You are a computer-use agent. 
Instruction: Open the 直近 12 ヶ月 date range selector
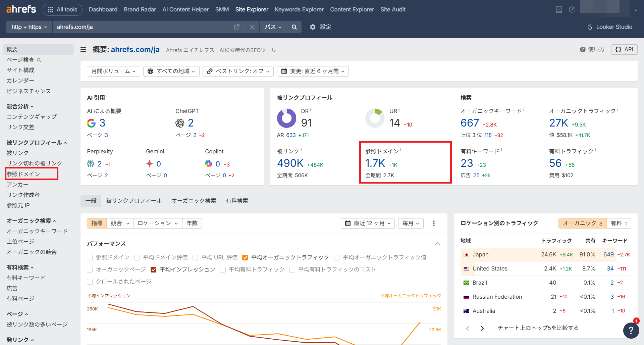(367, 223)
